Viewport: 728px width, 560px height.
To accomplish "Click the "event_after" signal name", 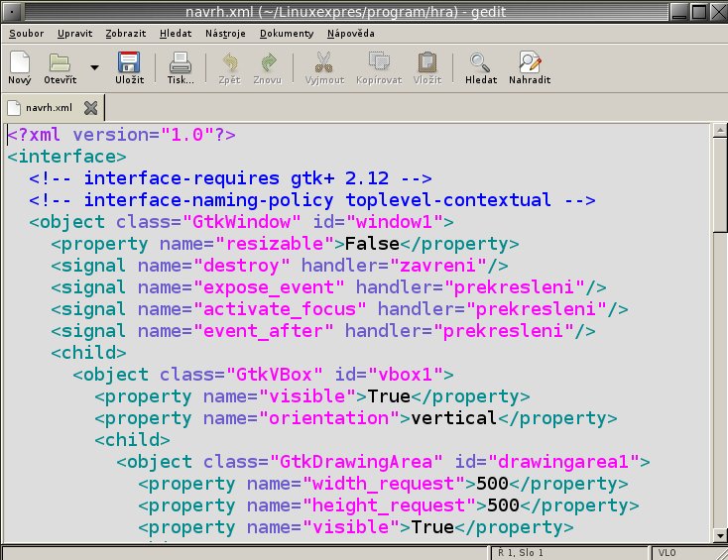I will (x=263, y=331).
